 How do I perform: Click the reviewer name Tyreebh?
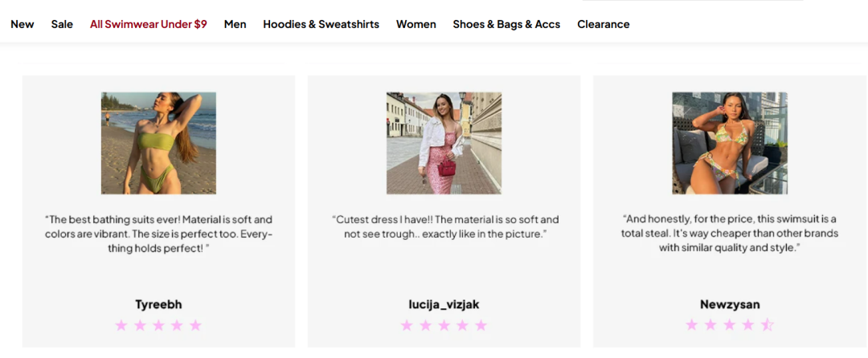click(x=158, y=304)
